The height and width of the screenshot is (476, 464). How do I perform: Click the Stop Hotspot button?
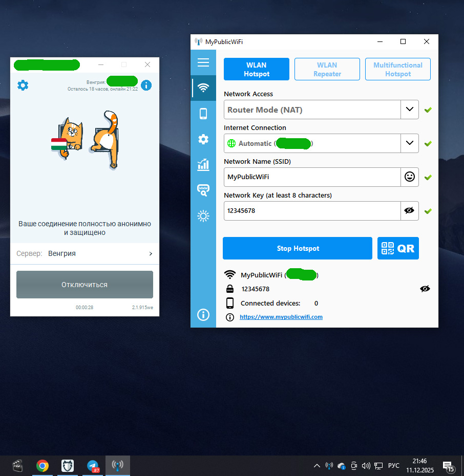click(298, 248)
